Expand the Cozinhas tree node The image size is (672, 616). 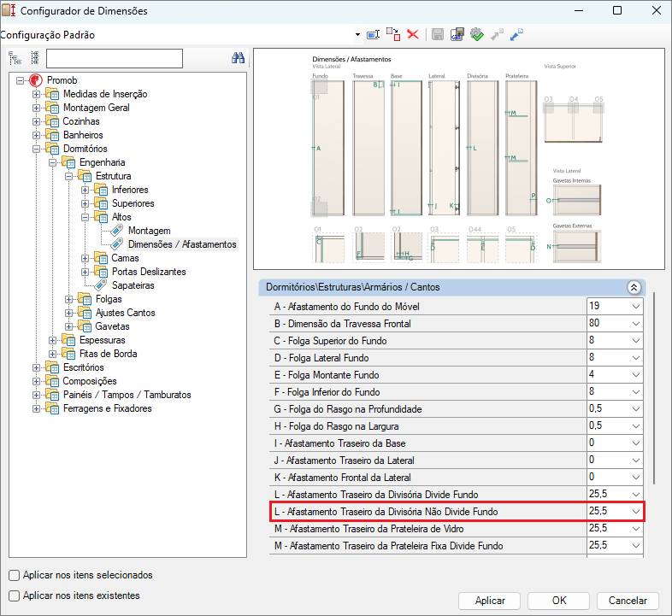pyautogui.click(x=37, y=121)
